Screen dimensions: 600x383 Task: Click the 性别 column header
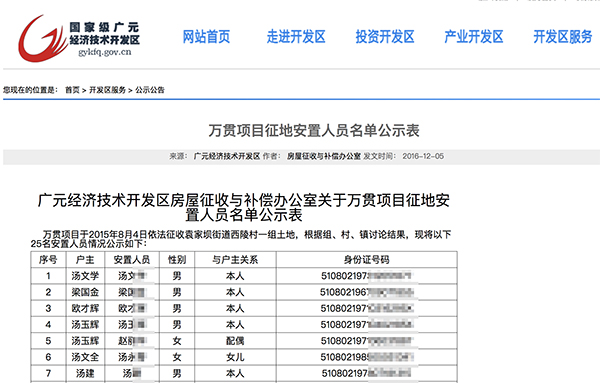177,260
